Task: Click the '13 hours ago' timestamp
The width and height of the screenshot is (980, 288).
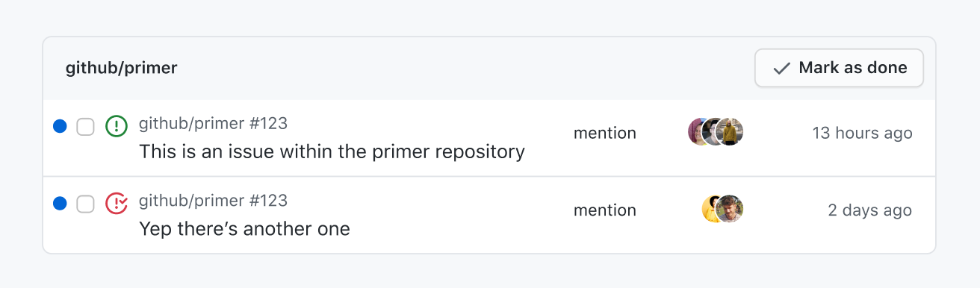Action: pyautogui.click(x=863, y=134)
